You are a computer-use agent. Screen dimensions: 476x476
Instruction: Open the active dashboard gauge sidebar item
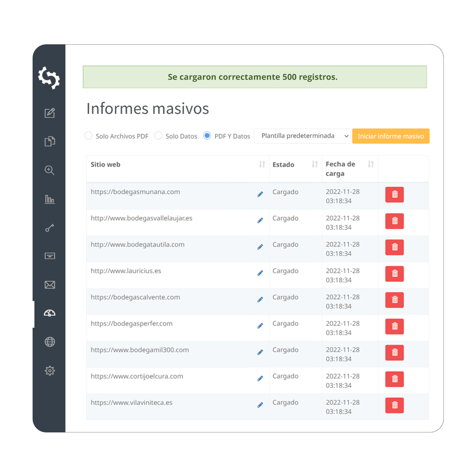coord(50,313)
